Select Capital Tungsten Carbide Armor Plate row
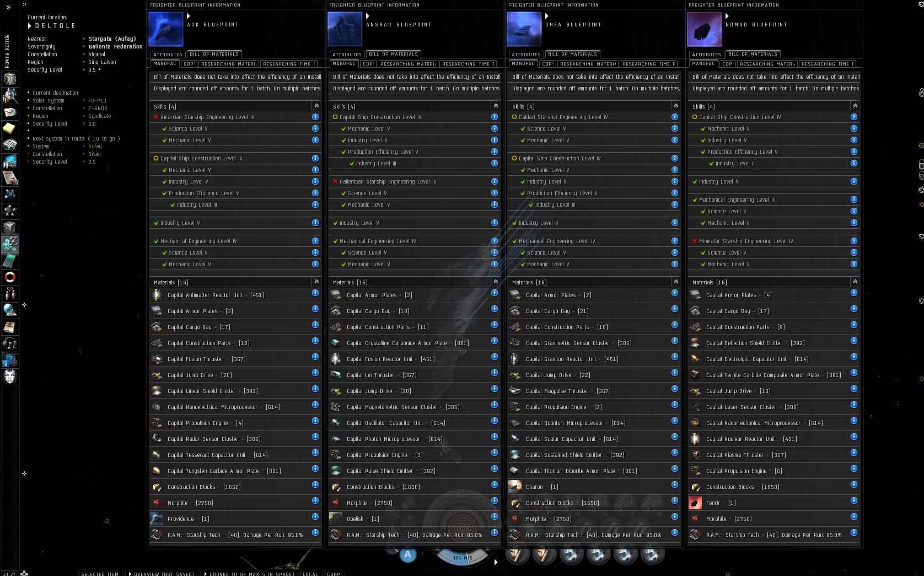 coord(235,471)
